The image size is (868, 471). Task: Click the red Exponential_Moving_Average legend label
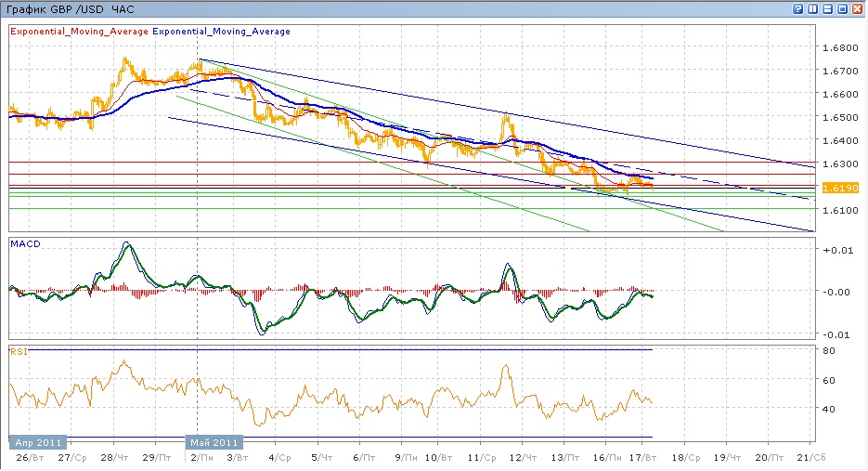coord(78,31)
